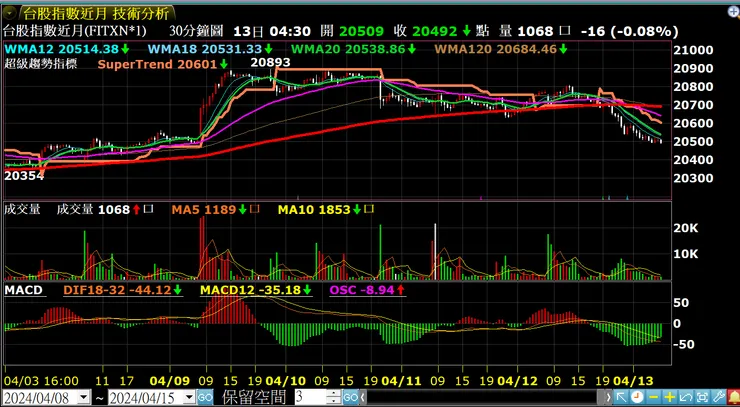Image resolution: width=740 pixels, height=407 pixels.
Task: Select the arrow cursor tool icon
Action: pos(621,397)
